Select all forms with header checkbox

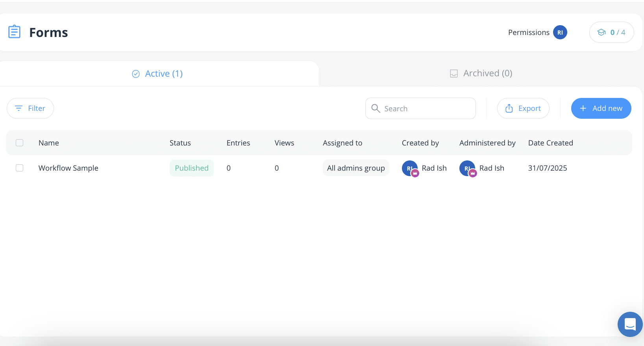tap(19, 143)
